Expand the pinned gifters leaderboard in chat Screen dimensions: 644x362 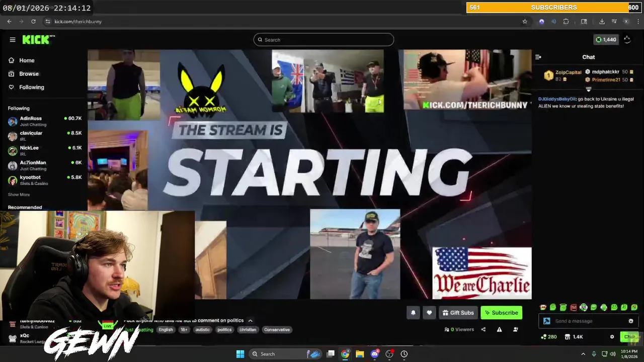[588, 89]
